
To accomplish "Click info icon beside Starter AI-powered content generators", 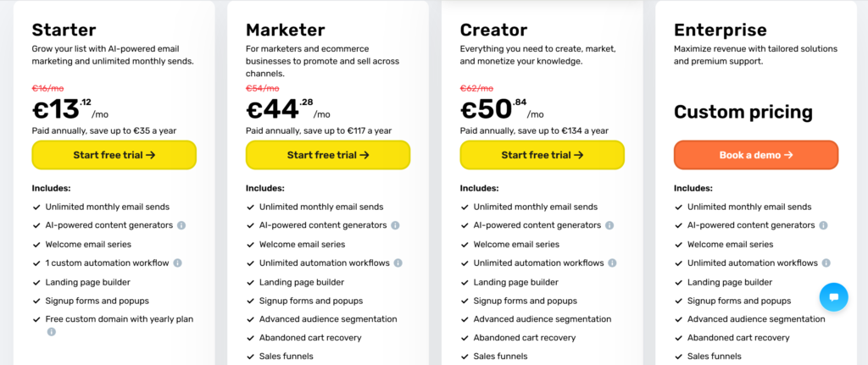I will (182, 225).
